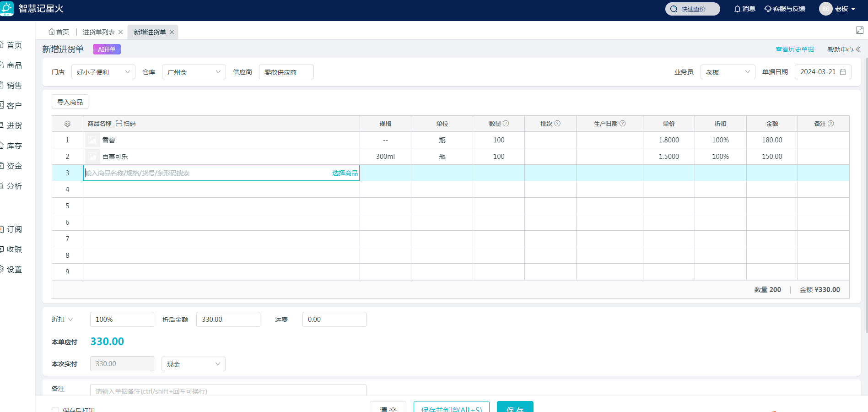Click the 折扣 100% input field
The image size is (868, 412).
point(122,319)
